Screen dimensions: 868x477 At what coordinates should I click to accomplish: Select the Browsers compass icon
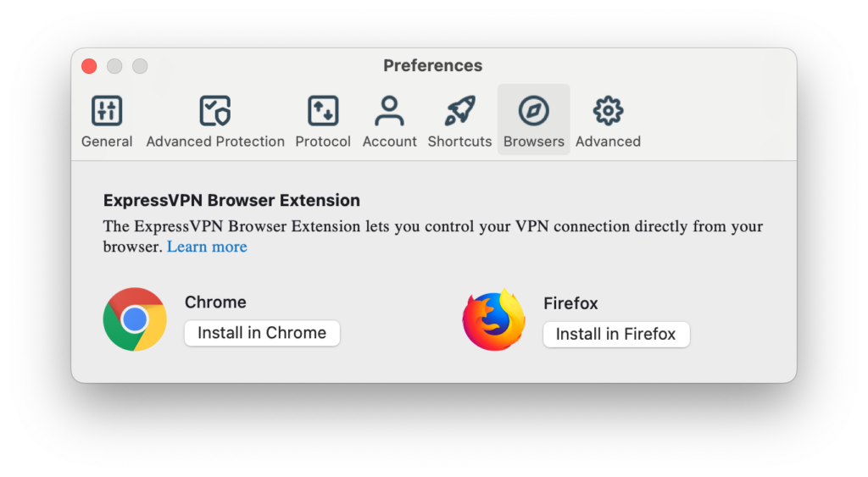pos(534,111)
